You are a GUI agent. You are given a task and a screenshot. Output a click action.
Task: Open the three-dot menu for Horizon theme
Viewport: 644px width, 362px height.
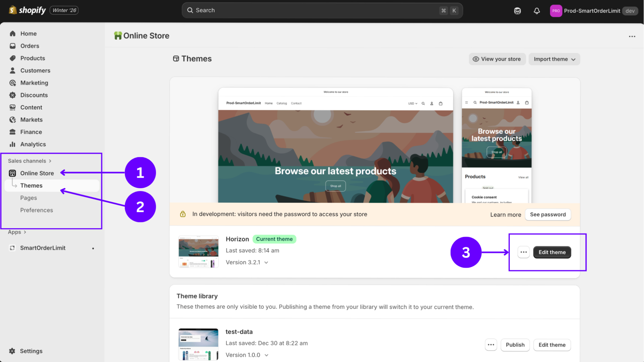click(524, 252)
